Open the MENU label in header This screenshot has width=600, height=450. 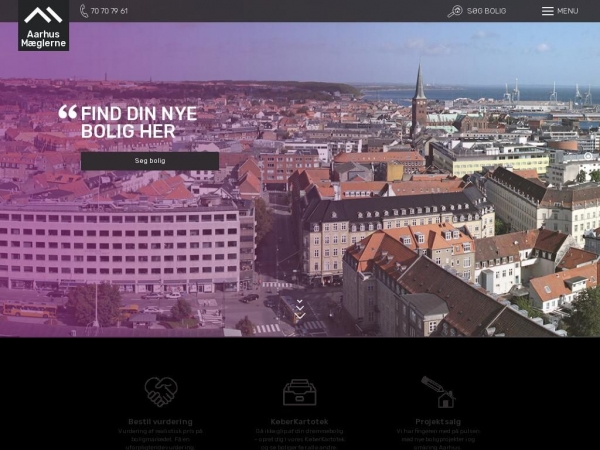tap(567, 11)
